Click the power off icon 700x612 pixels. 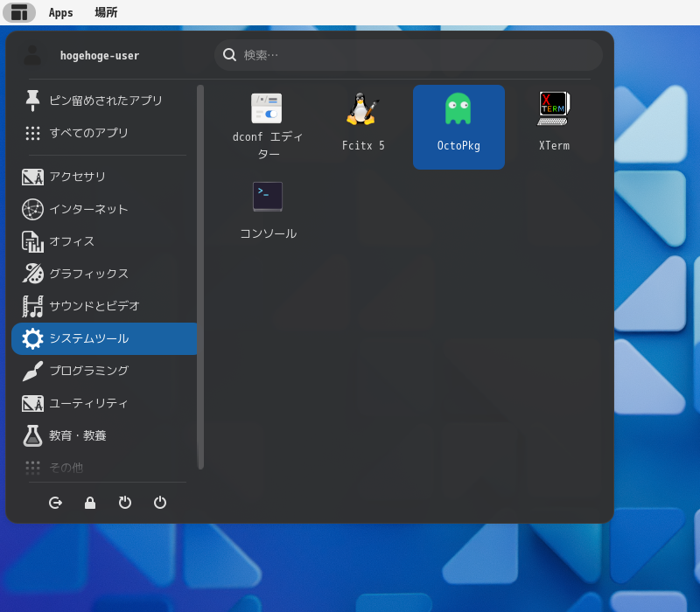coord(160,503)
